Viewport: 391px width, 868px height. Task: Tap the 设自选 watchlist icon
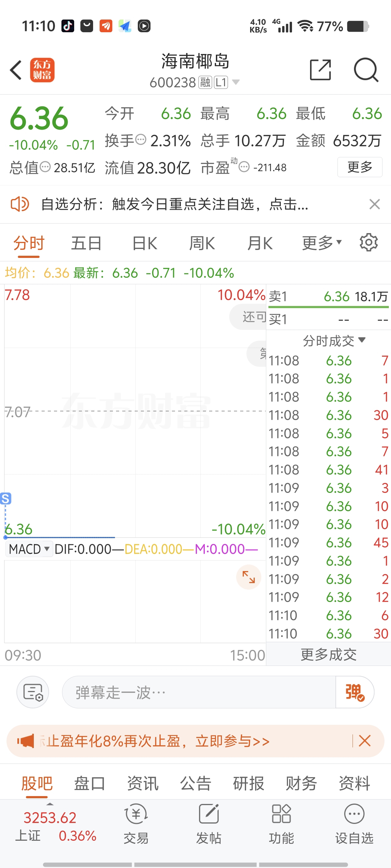click(354, 824)
